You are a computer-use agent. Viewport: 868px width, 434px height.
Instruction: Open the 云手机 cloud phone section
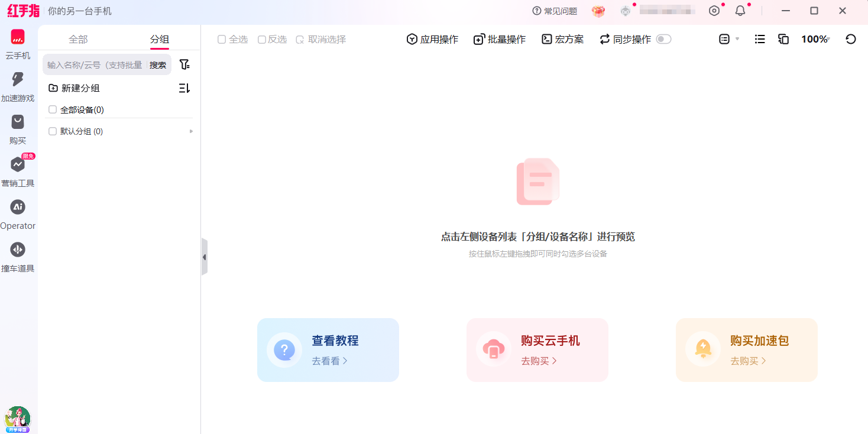pos(18,44)
